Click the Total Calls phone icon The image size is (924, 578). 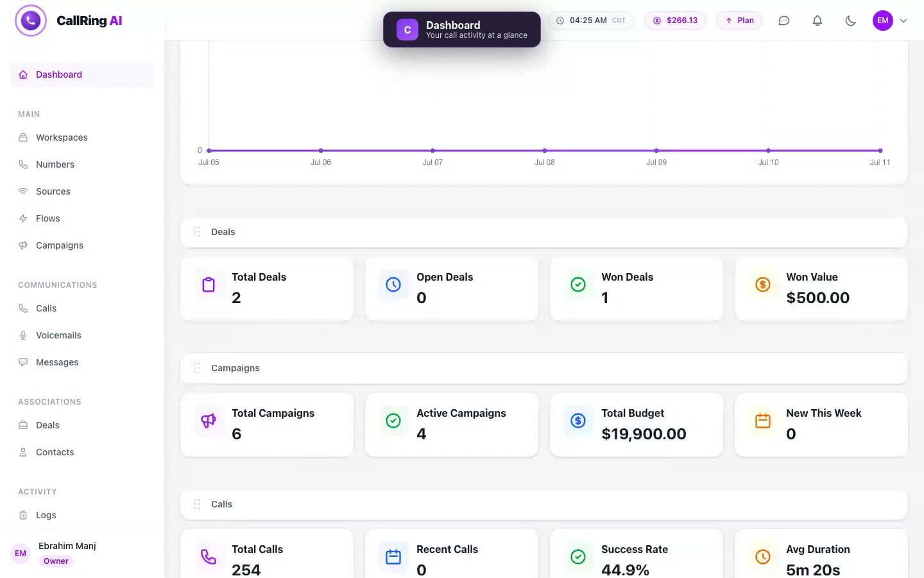pos(209,557)
